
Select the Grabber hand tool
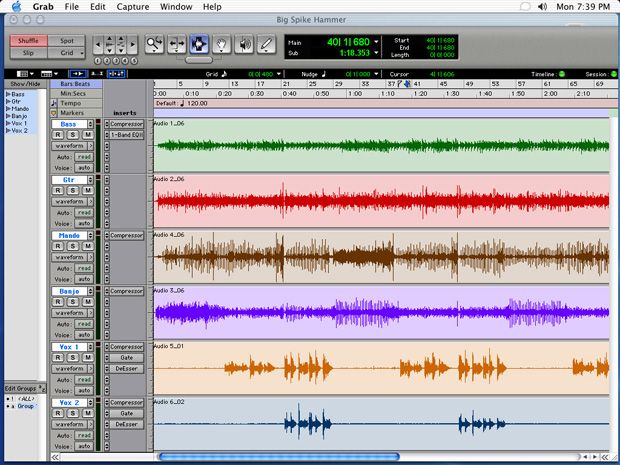221,43
